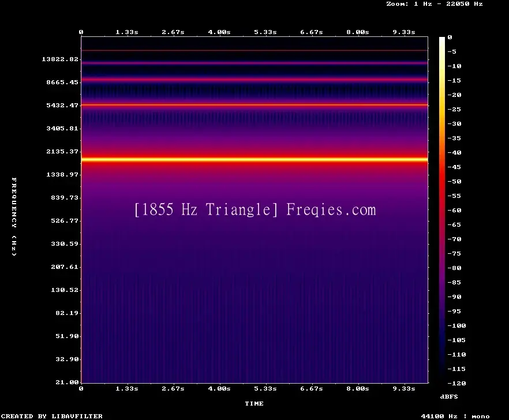The image size is (509, 420).
Task: Click the -10 dBFS scale label
Action: (x=454, y=66)
